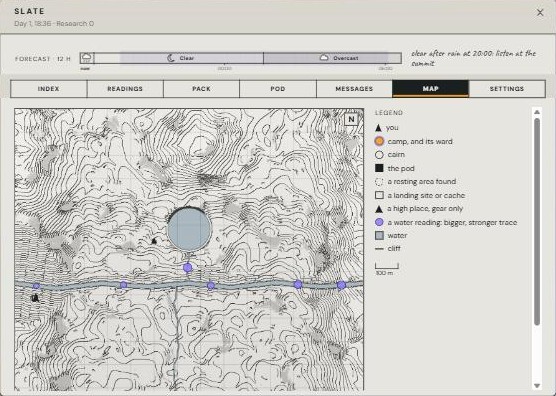Open the SETTINGS tab
The width and height of the screenshot is (556, 396).
(507, 89)
